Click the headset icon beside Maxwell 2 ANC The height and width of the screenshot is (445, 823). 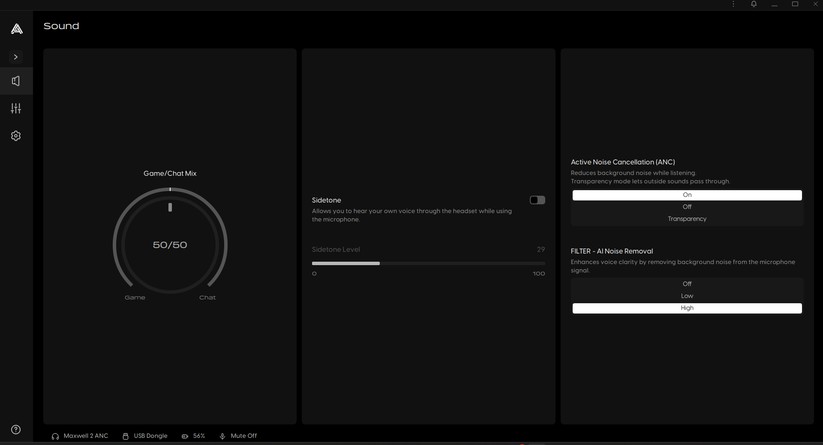55,436
